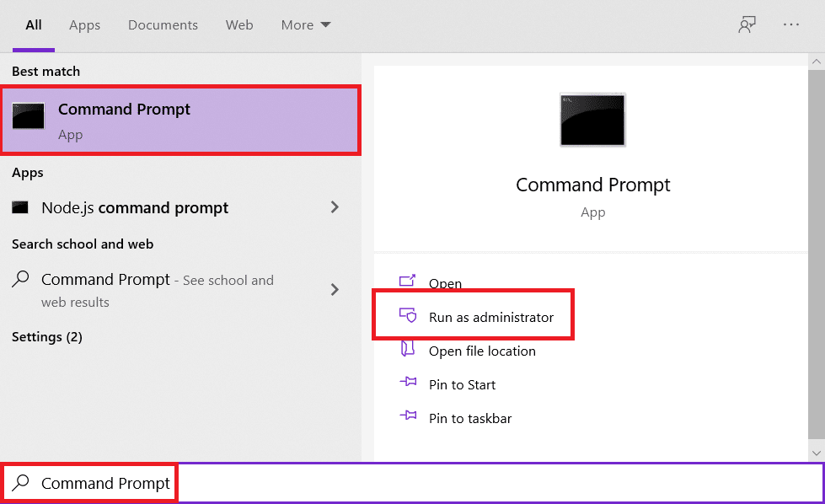Select the Web filter tab
Image resolution: width=825 pixels, height=504 pixels.
pos(239,25)
